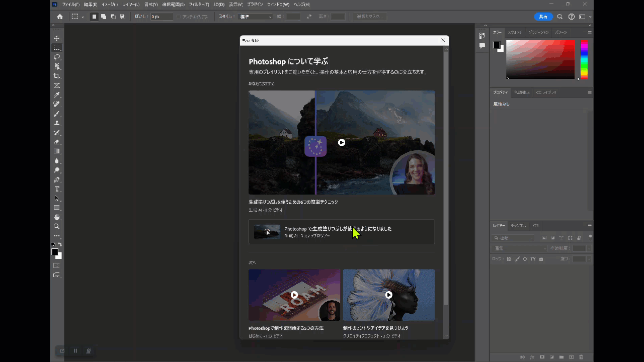Switch to the CC ライブラリ tab
The height and width of the screenshot is (362, 644).
pyautogui.click(x=546, y=93)
